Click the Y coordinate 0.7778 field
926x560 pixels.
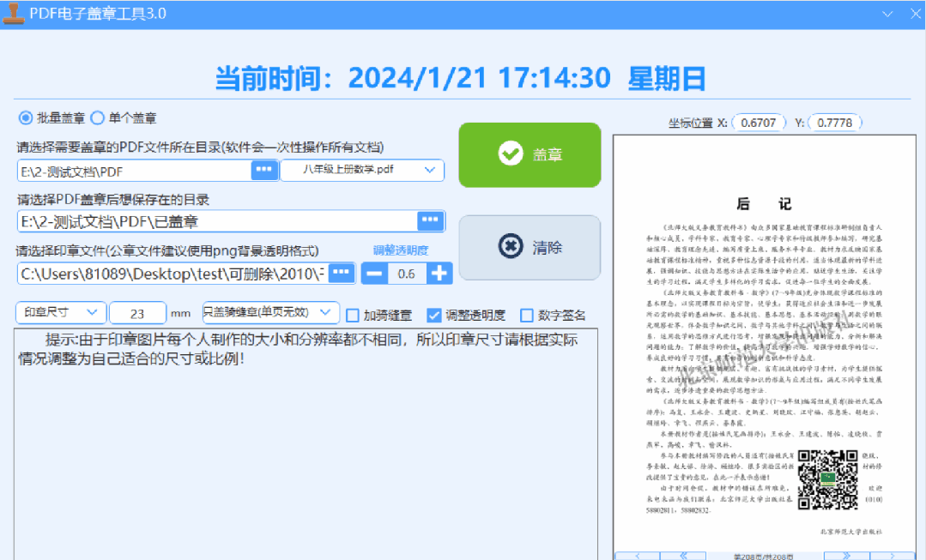pyautogui.click(x=834, y=123)
